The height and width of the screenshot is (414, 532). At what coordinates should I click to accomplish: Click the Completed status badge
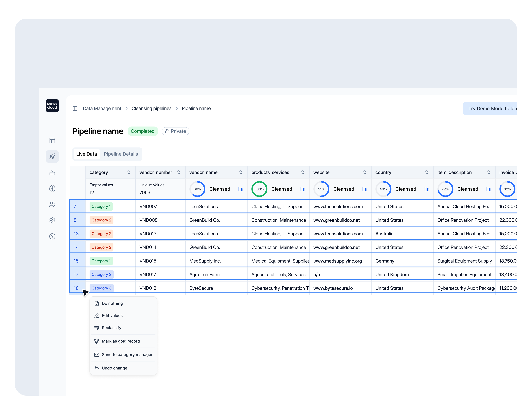click(142, 131)
